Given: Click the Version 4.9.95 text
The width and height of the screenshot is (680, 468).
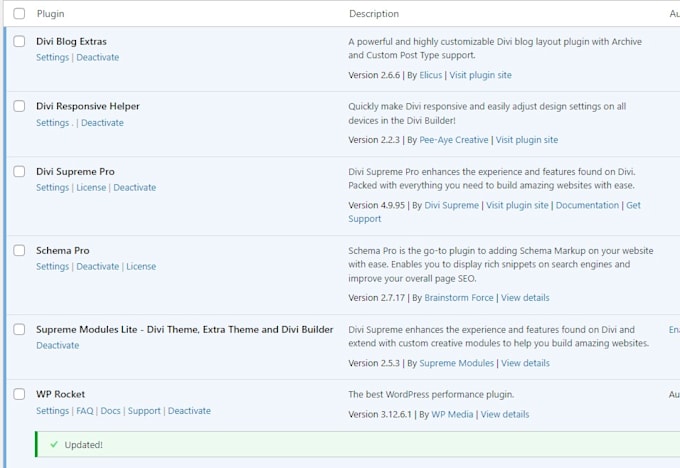Looking at the screenshot, I should (376, 205).
